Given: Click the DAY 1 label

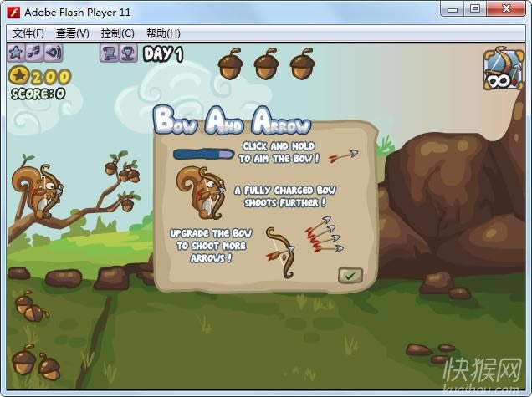Looking at the screenshot, I should coord(163,54).
